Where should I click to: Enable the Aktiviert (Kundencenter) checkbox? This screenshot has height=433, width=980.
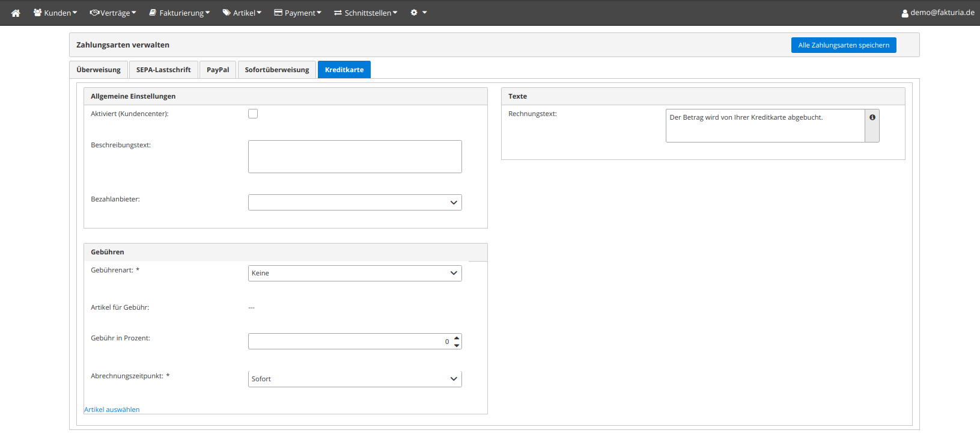253,114
